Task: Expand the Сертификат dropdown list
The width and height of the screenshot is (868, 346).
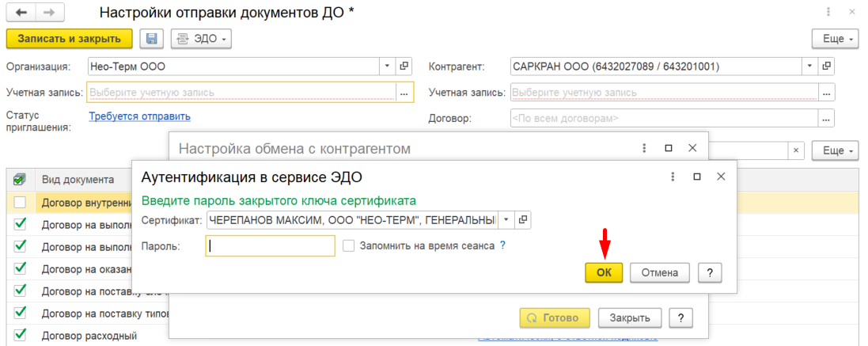Action: [x=506, y=220]
